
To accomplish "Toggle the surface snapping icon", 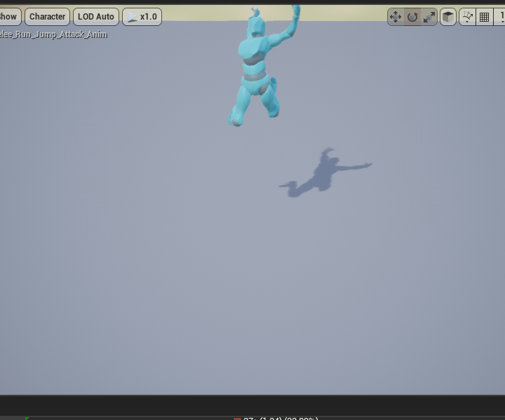I will [467, 17].
